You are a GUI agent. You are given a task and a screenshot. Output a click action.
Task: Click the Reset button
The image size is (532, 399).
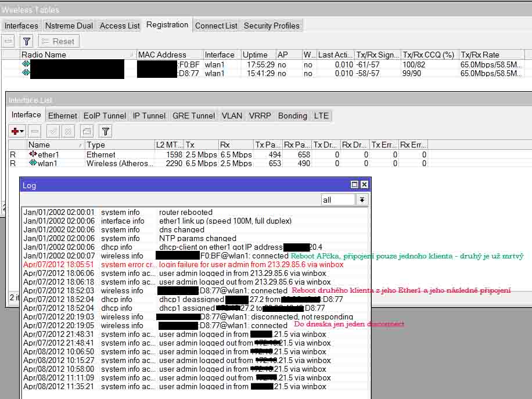tap(59, 41)
